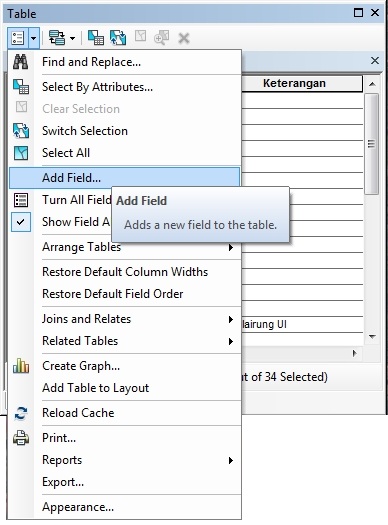Click the vertical scrollbar thumb

coord(371,144)
